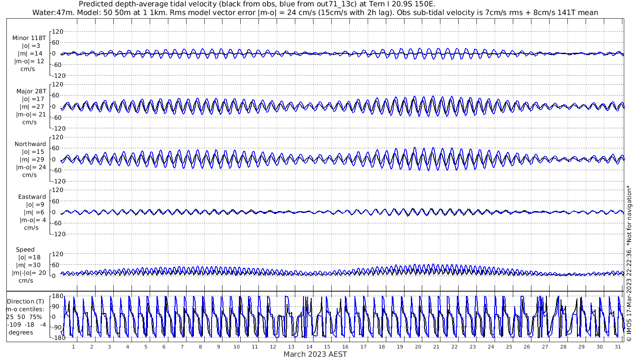Click the title 'Predicted depth-average tidal velocity' line
The image size is (637, 364).
click(257, 4)
